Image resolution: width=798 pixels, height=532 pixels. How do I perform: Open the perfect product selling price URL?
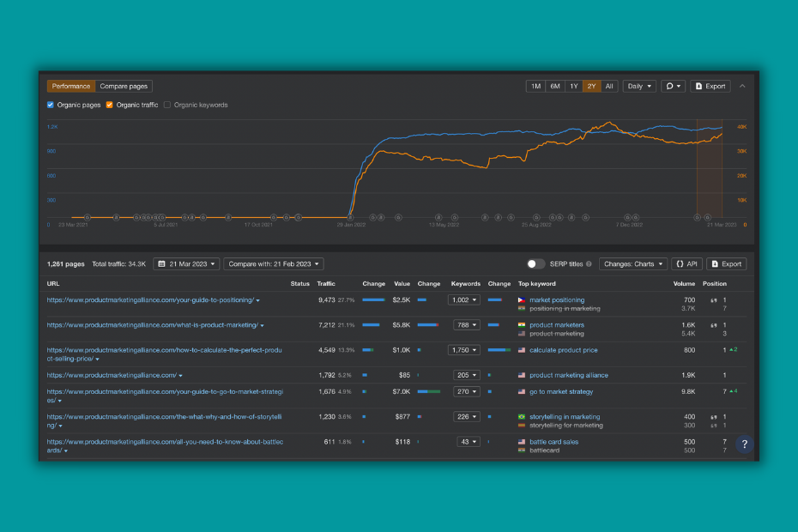(165, 354)
